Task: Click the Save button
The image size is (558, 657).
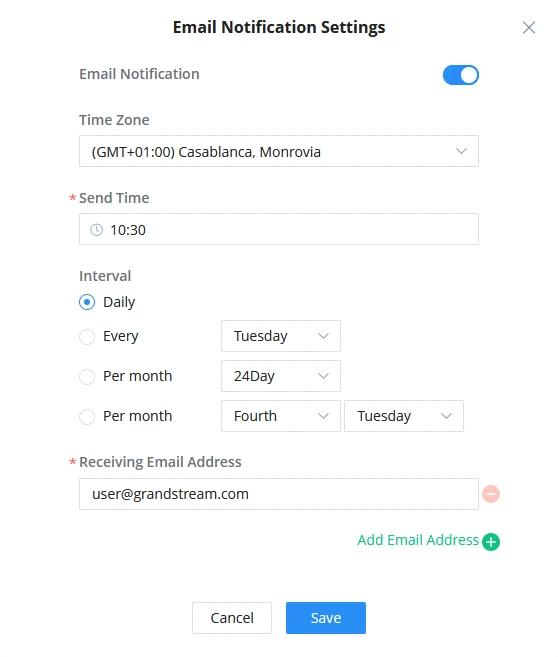Action: pos(326,618)
